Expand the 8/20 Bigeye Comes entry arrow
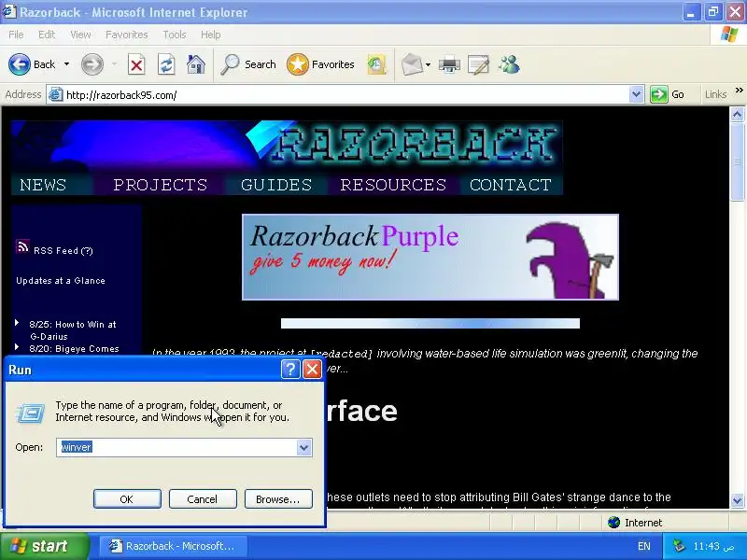Screen dimensions: 747x560 [17, 346]
